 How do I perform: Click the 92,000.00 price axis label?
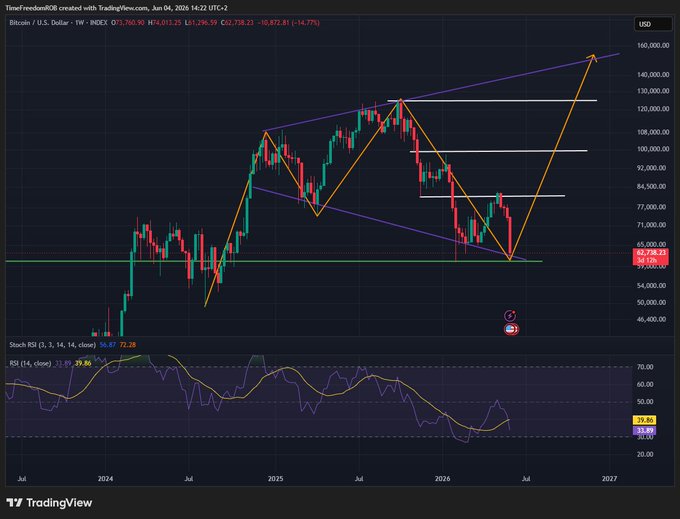pyautogui.click(x=651, y=168)
